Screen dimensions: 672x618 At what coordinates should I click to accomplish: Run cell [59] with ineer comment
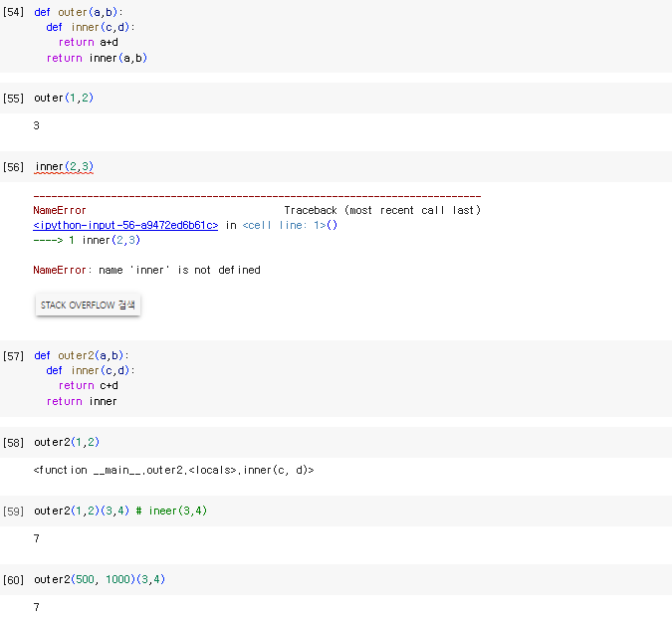(x=13, y=511)
